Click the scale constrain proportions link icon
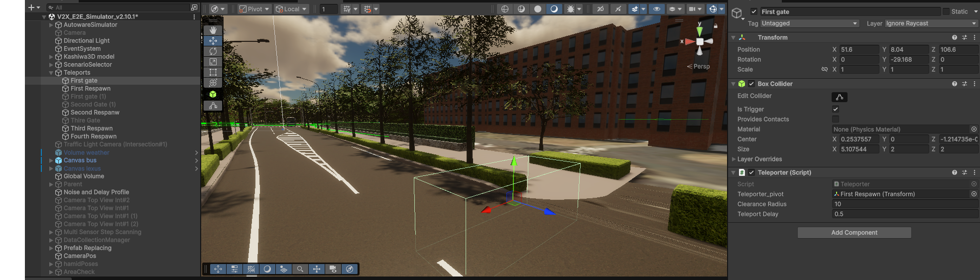 [824, 70]
